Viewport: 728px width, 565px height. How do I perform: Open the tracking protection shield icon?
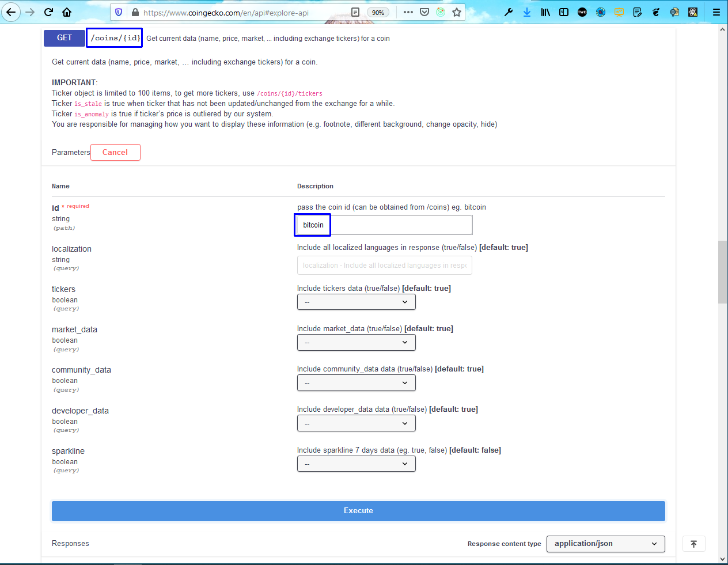[x=119, y=12]
